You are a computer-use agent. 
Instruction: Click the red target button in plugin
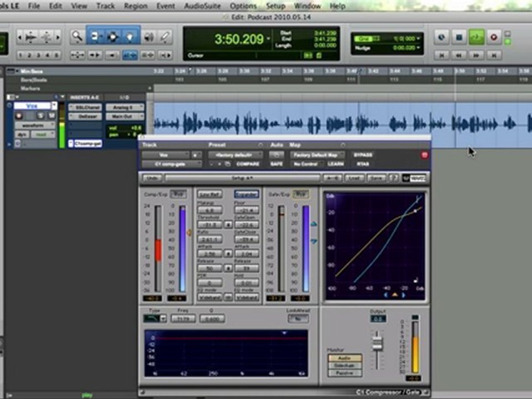[424, 155]
